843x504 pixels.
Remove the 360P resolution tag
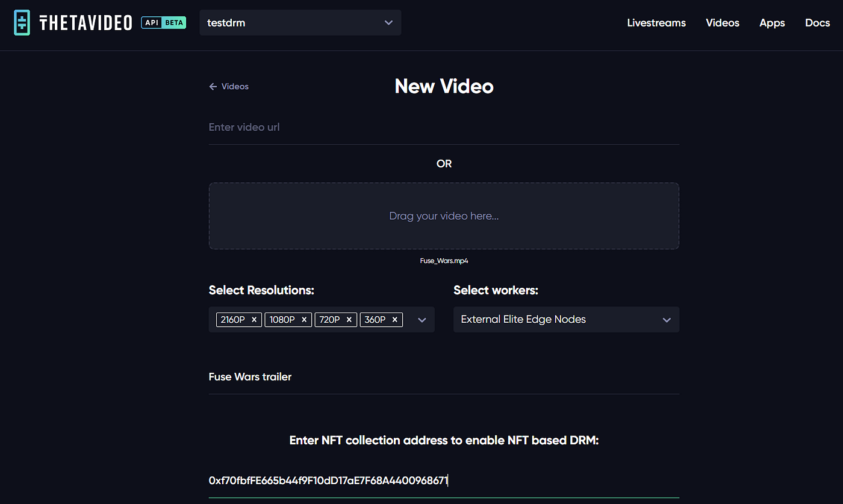394,320
